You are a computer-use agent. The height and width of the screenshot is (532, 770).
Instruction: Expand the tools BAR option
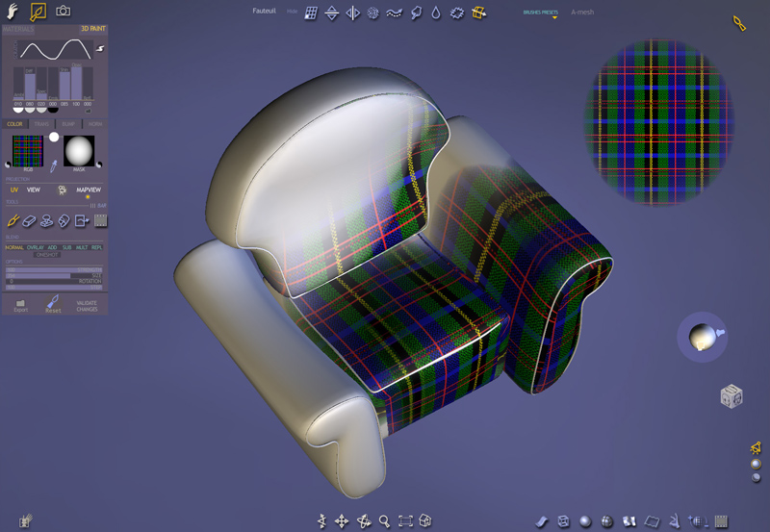pos(99,206)
